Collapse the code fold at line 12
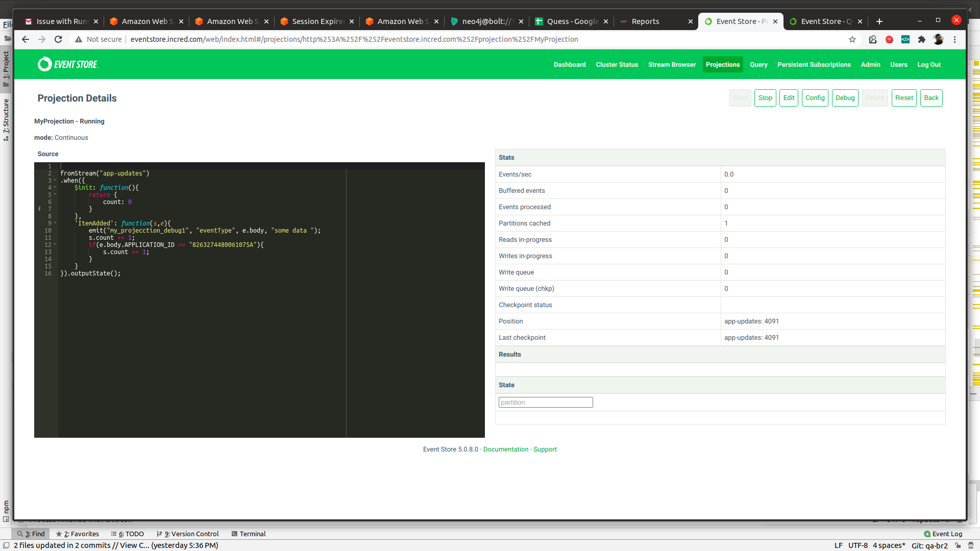Viewport: 980px width, 551px height. [55, 244]
